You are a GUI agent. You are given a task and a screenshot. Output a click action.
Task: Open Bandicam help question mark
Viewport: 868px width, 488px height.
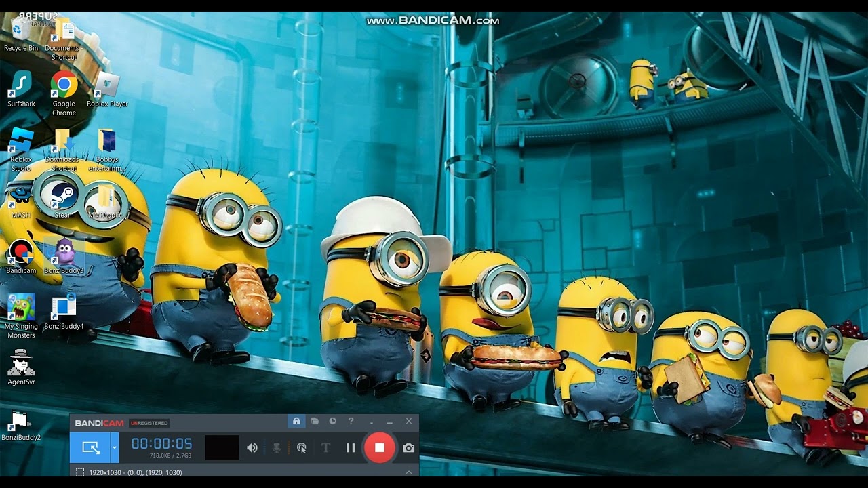pos(351,421)
